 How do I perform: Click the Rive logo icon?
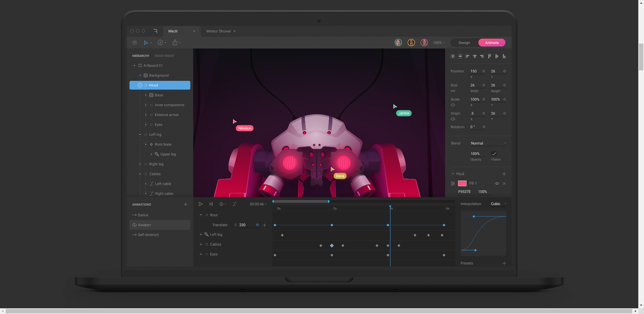point(155,31)
